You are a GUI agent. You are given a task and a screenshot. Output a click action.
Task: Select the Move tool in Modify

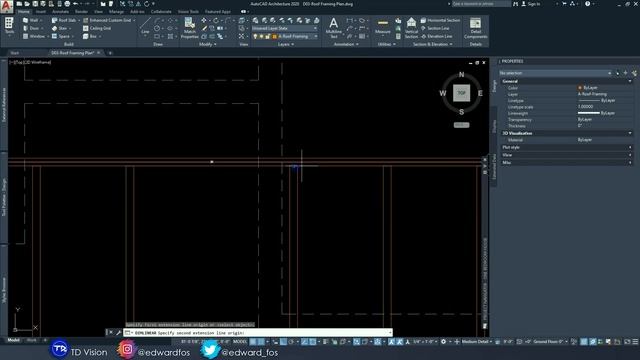204,20
